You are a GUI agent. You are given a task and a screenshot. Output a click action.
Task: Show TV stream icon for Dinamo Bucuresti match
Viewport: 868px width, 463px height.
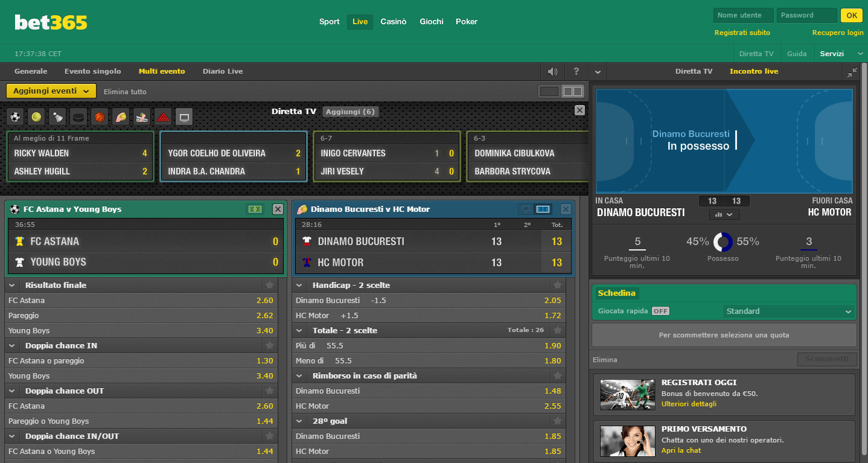(526, 209)
